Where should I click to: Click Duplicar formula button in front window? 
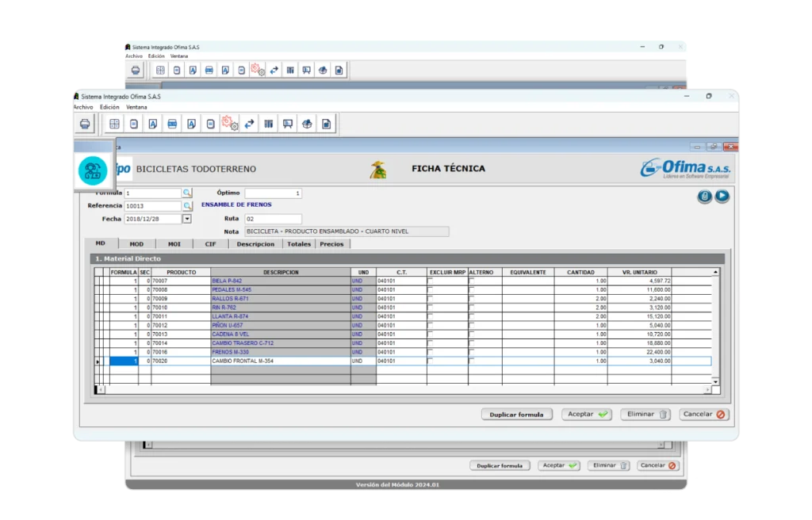[516, 415]
